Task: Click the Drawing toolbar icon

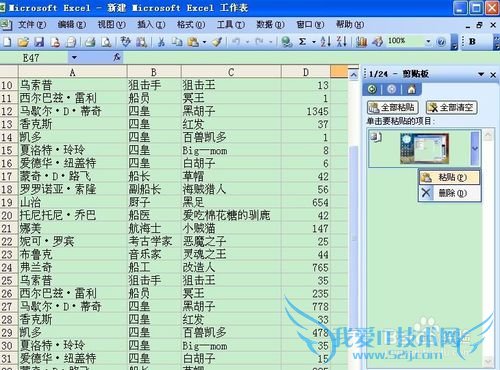Action: click(378, 42)
